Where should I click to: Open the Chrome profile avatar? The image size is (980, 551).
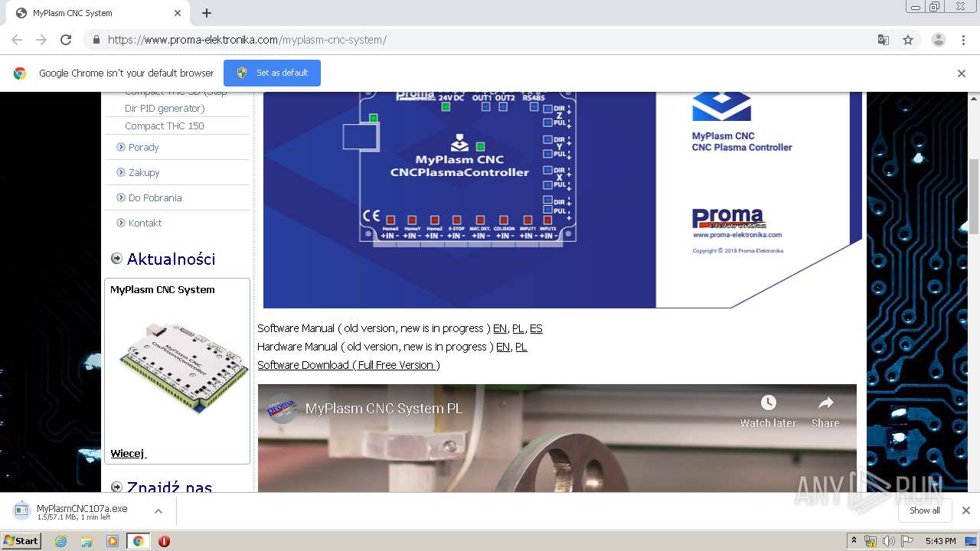(938, 40)
